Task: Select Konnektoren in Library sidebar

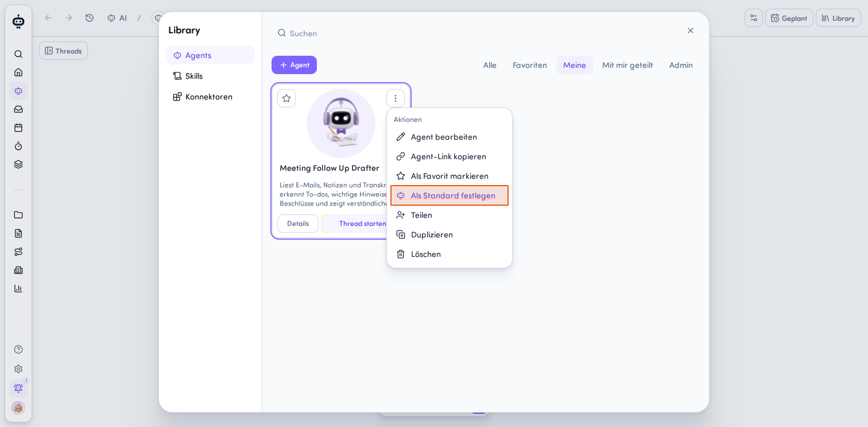Action: click(x=210, y=97)
